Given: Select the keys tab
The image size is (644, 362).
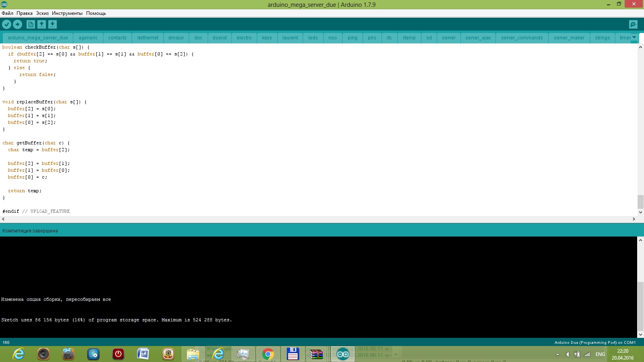Looking at the screenshot, I should coord(267,38).
